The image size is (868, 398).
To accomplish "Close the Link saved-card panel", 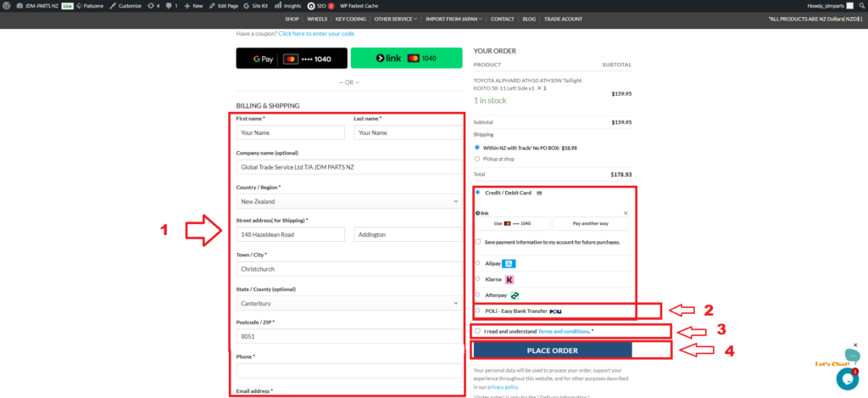I will coord(626,213).
